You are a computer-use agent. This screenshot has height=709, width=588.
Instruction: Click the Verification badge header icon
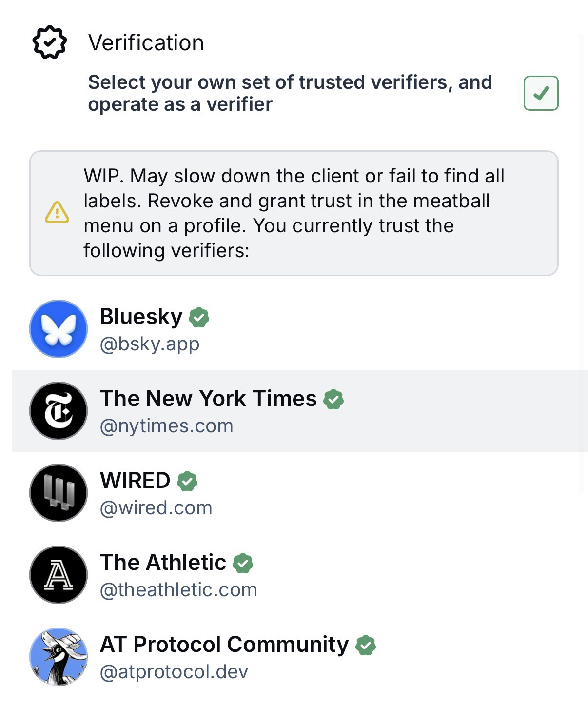[49, 43]
